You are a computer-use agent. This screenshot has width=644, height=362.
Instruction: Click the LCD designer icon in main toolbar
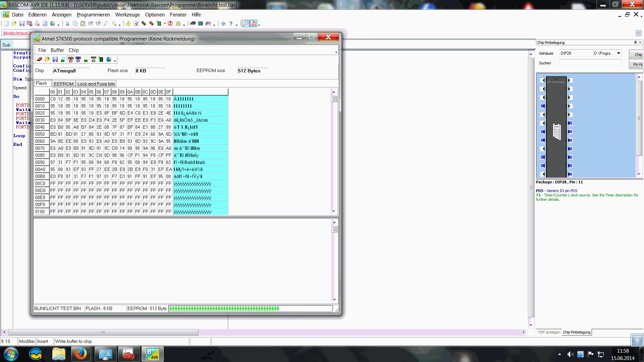[x=201, y=23]
